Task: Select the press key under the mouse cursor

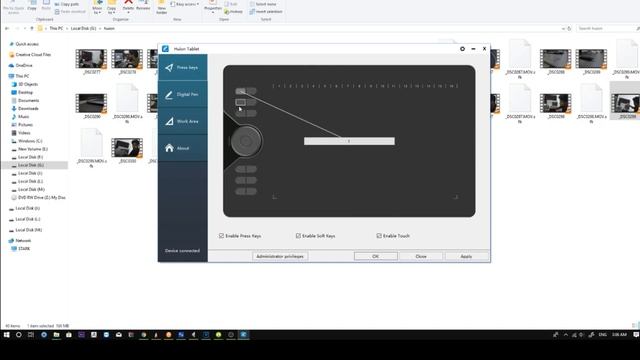Action: pos(240,102)
